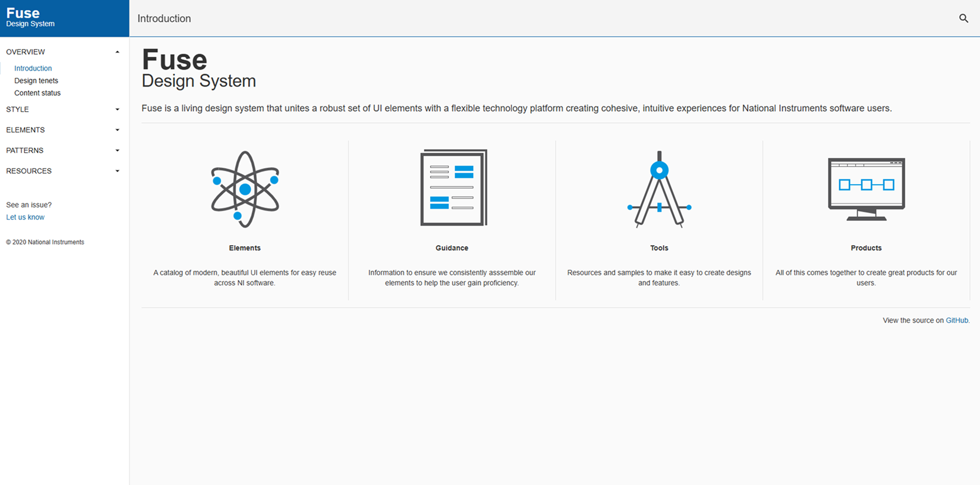Screen dimensions: 980x485
Task: Click 'A catalog of modern, beautiful UI elements' text
Action: tap(245, 278)
